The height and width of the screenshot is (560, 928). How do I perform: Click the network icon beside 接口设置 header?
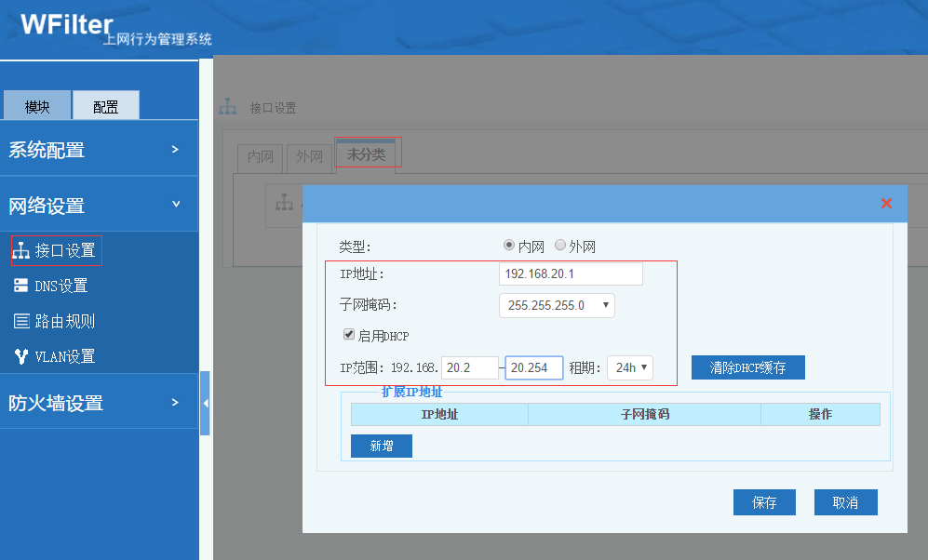point(228,108)
